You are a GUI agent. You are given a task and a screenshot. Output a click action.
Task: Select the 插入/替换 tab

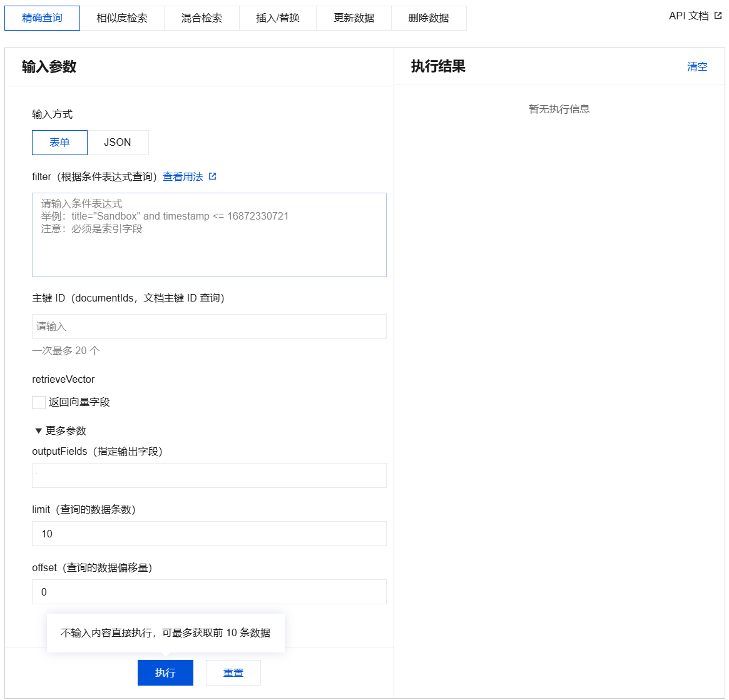(278, 18)
